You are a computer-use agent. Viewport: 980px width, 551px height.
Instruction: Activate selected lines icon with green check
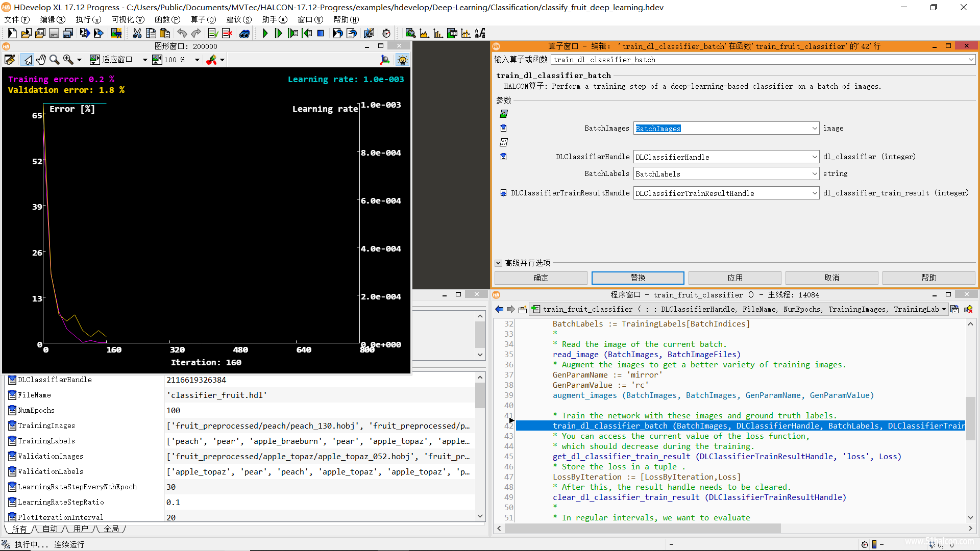pyautogui.click(x=213, y=33)
